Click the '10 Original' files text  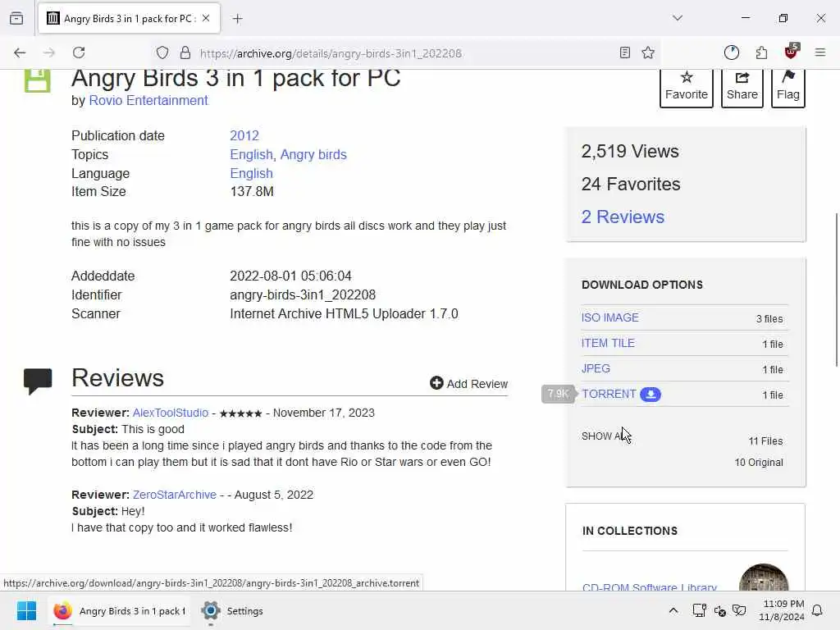click(x=759, y=463)
